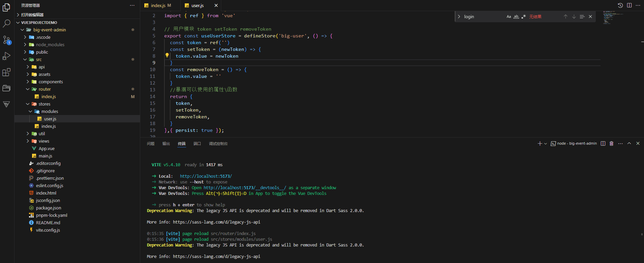Collapse the stores folder
644x263 pixels.
click(77, 104)
